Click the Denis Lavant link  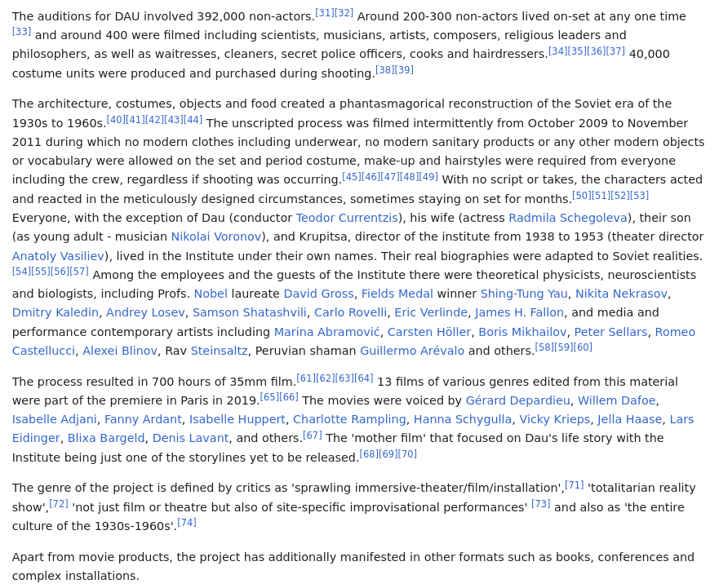(190, 438)
